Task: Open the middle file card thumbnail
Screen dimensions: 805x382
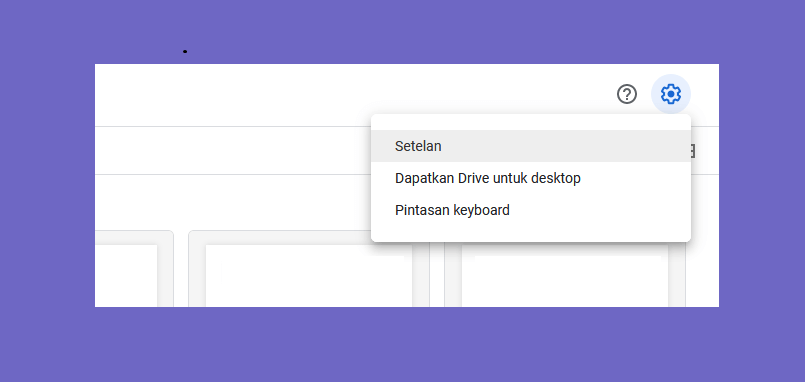Action: tap(309, 269)
